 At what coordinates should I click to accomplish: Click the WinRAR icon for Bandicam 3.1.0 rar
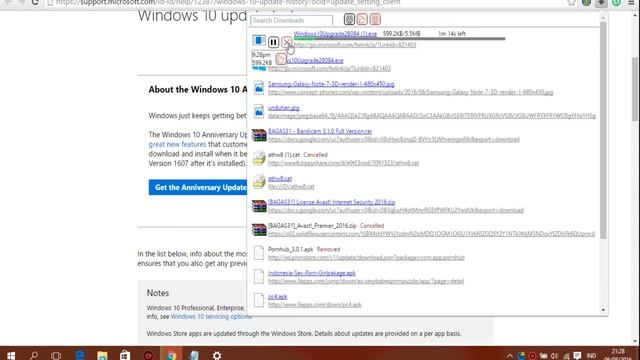tap(259, 135)
